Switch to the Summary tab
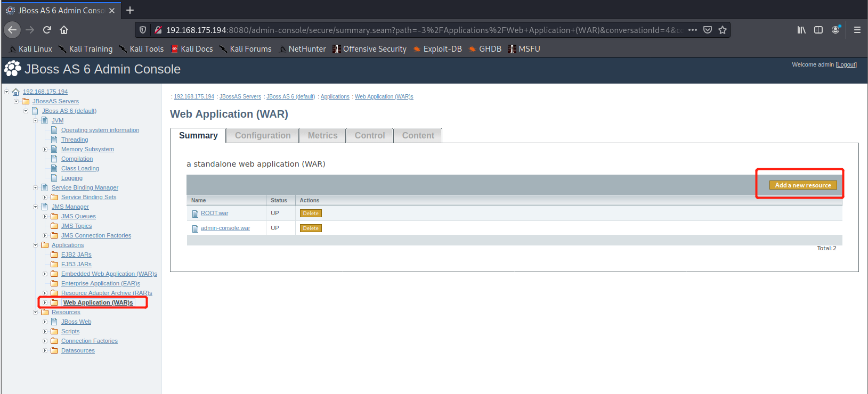The width and height of the screenshot is (868, 394). coord(198,136)
